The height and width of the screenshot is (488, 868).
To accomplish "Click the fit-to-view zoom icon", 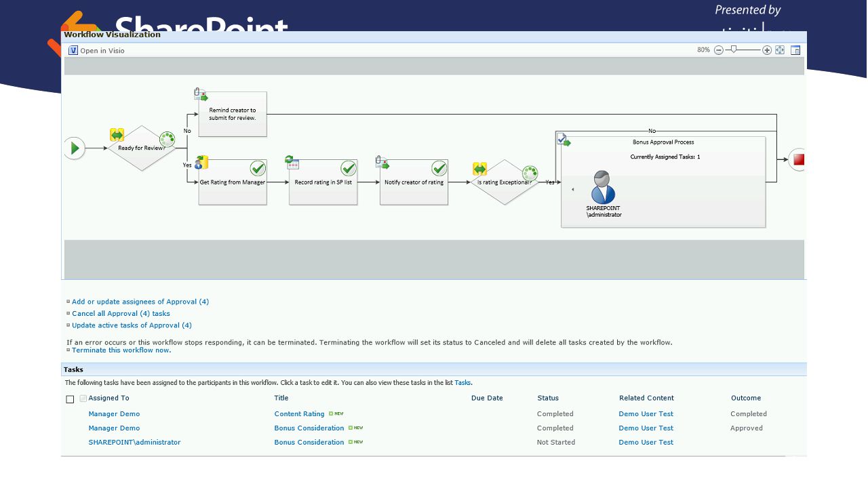I will click(x=780, y=50).
